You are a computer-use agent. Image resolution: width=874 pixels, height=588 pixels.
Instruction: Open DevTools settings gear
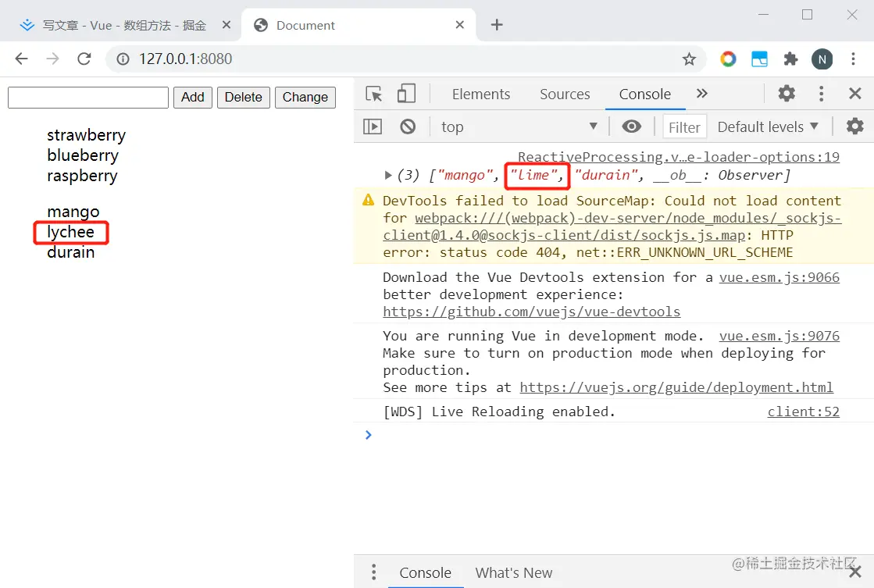click(787, 93)
